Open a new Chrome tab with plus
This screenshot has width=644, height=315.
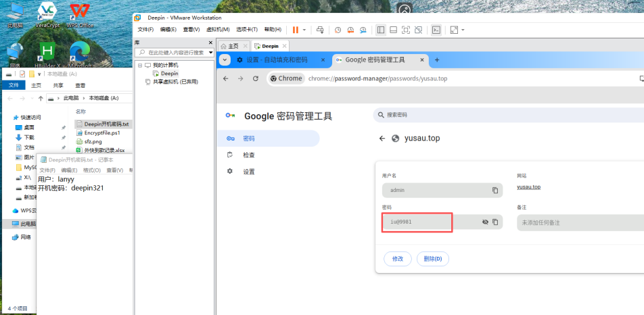[437, 60]
